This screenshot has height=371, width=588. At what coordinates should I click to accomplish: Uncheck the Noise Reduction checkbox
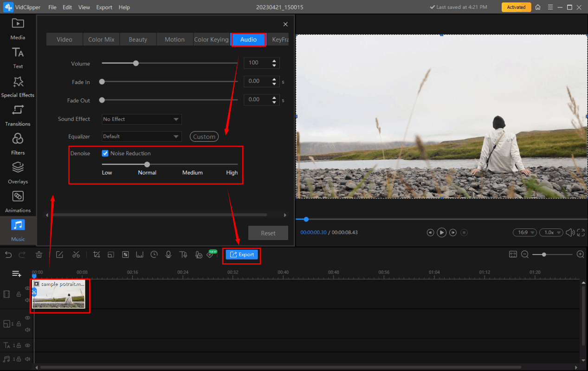click(x=105, y=153)
